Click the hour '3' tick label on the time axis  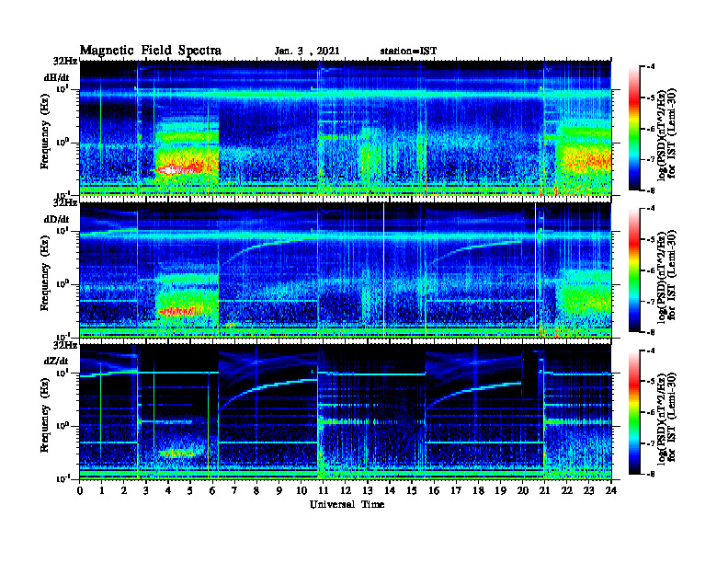pos(146,491)
